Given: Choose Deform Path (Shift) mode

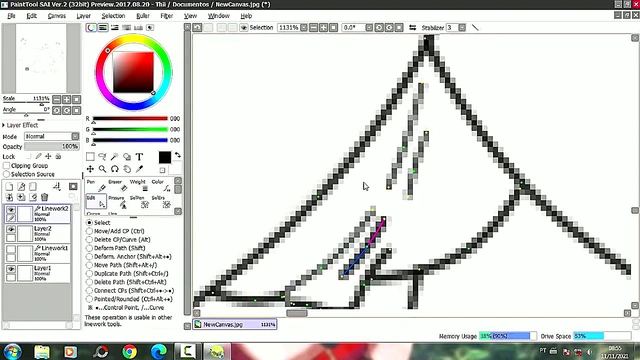Looking at the screenshot, I should 89,248.
